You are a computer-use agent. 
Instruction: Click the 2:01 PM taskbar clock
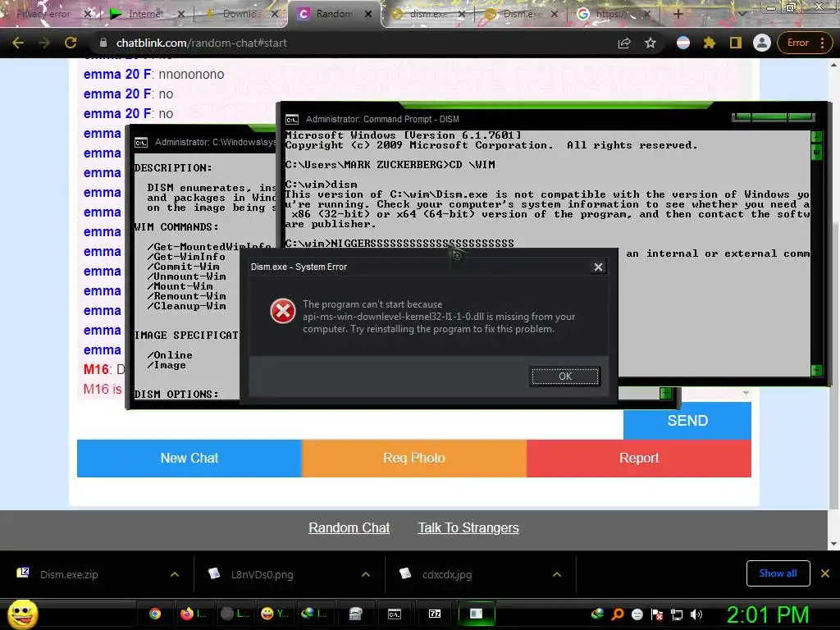[x=768, y=614]
